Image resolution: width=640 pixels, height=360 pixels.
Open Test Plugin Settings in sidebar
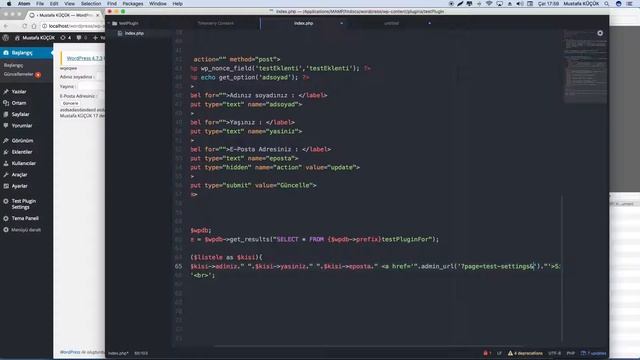[x=23, y=204]
